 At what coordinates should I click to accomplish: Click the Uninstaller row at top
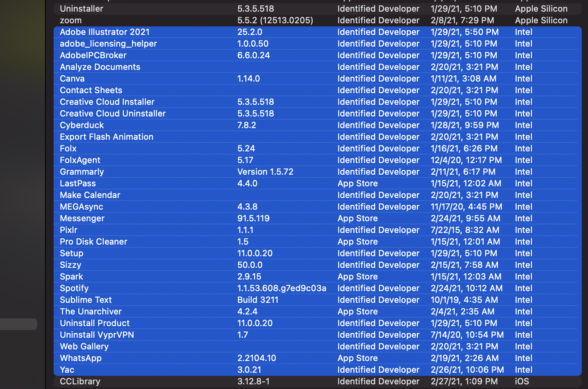pos(318,9)
